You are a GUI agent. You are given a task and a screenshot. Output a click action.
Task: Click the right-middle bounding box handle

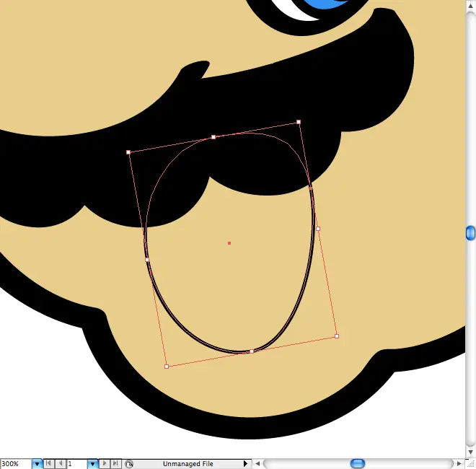click(318, 229)
